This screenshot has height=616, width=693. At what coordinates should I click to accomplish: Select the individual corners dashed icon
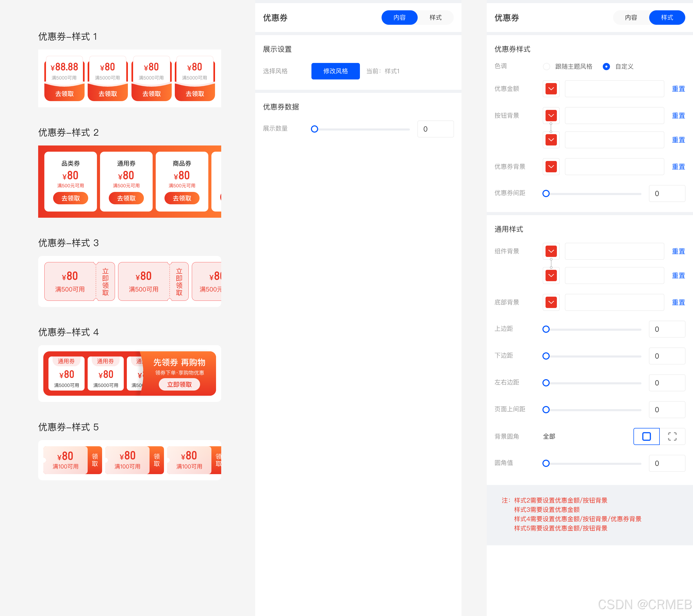pyautogui.click(x=672, y=436)
